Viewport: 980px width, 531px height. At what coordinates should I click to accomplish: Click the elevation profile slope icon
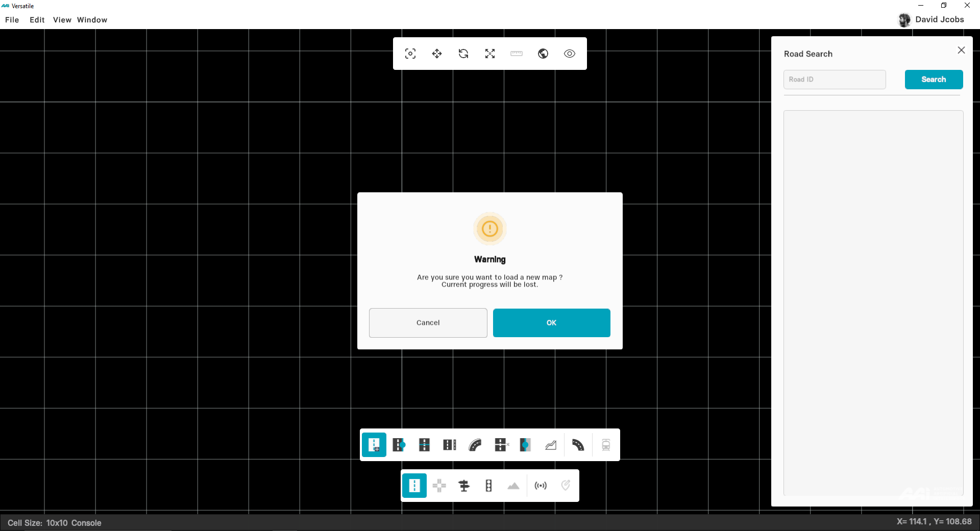point(551,445)
